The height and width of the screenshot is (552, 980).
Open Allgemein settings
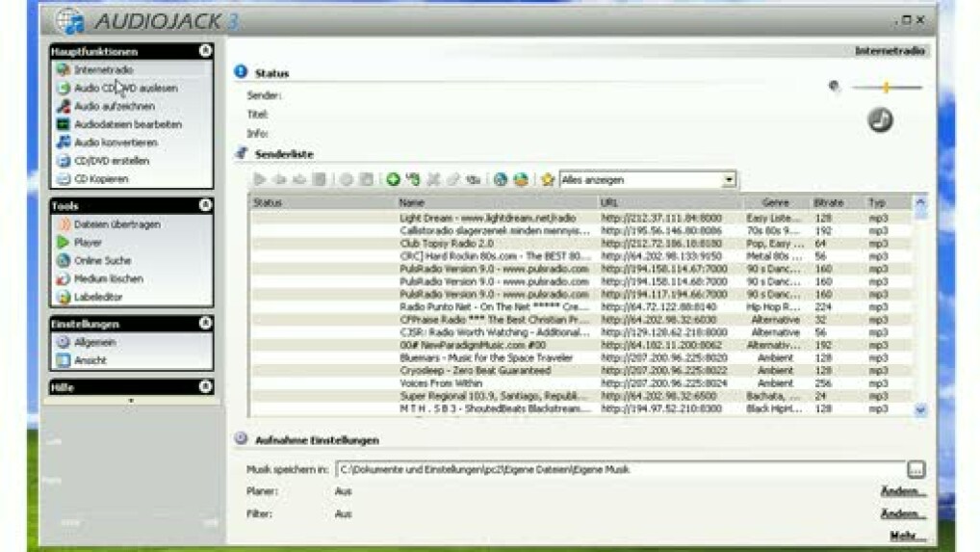(93, 342)
